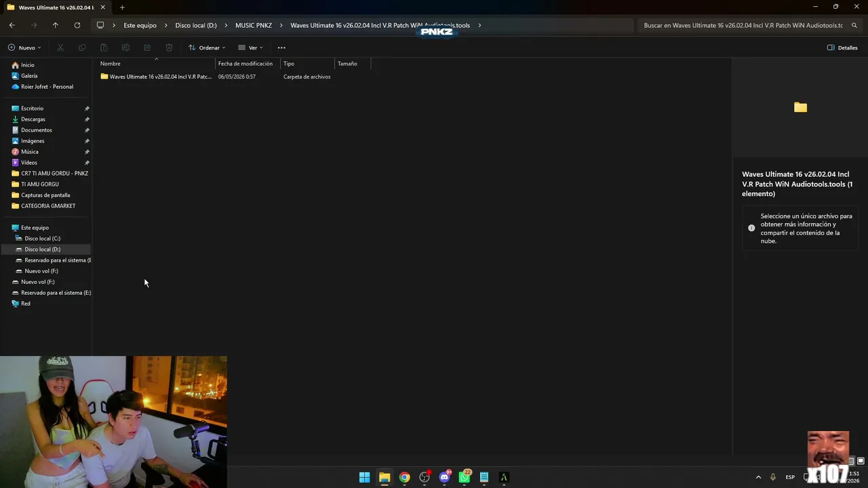The width and height of the screenshot is (868, 488).
Task: Open the Nuevo dropdown menu
Action: pyautogui.click(x=24, y=47)
